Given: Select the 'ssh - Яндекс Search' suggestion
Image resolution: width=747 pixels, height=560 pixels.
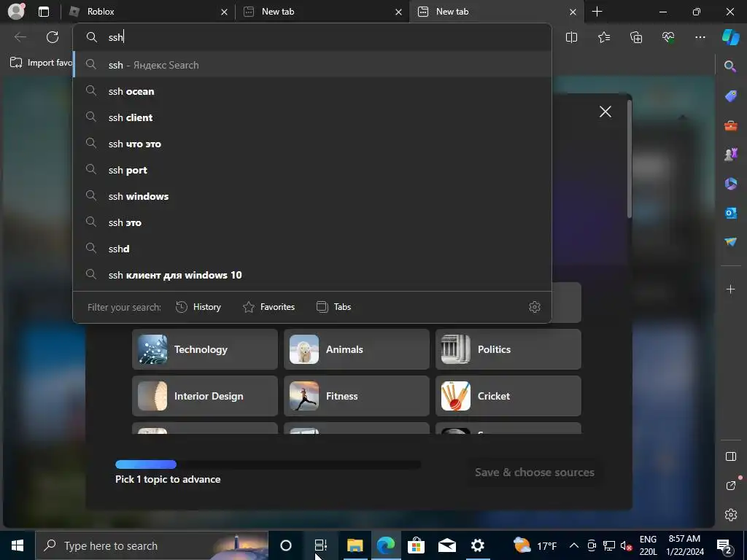Looking at the screenshot, I should point(312,65).
